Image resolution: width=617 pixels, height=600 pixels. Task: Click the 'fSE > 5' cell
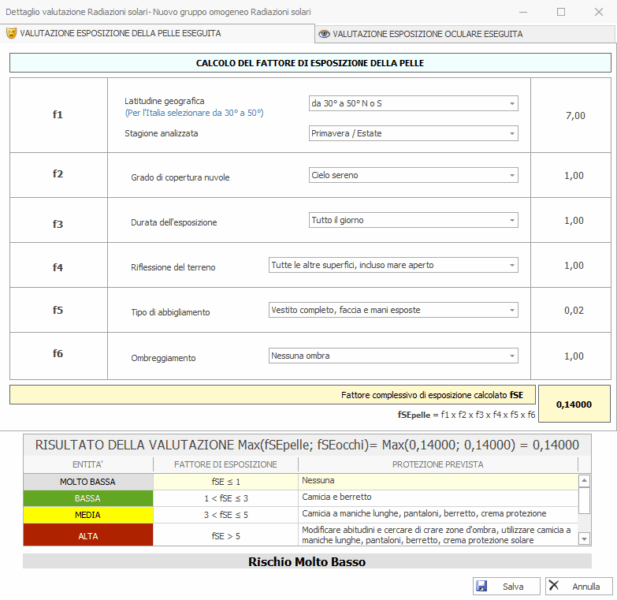pos(226,536)
